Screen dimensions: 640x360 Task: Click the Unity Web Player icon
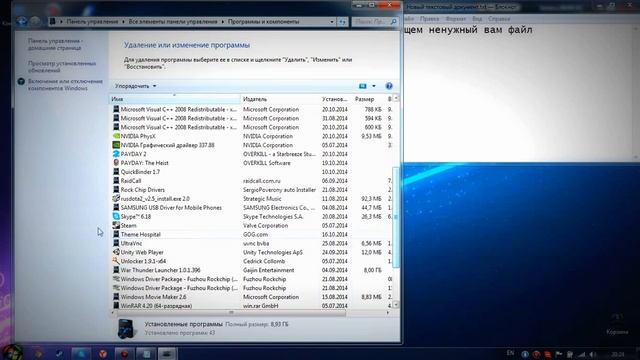point(116,252)
